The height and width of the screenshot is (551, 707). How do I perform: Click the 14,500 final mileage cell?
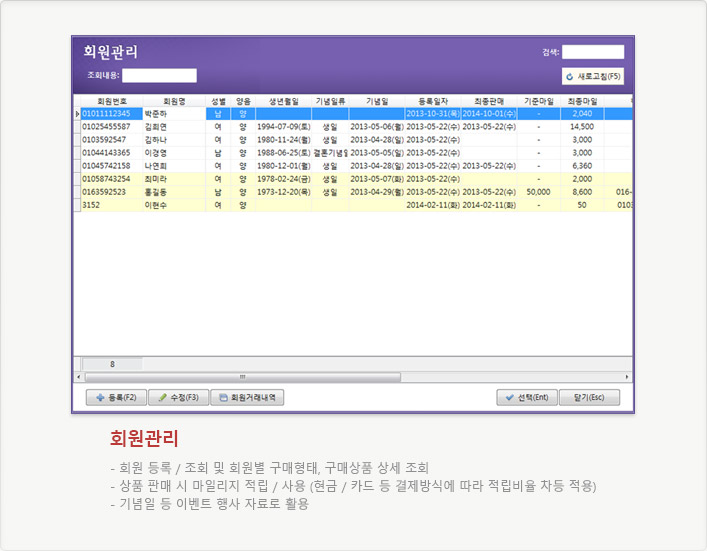[x=582, y=127]
